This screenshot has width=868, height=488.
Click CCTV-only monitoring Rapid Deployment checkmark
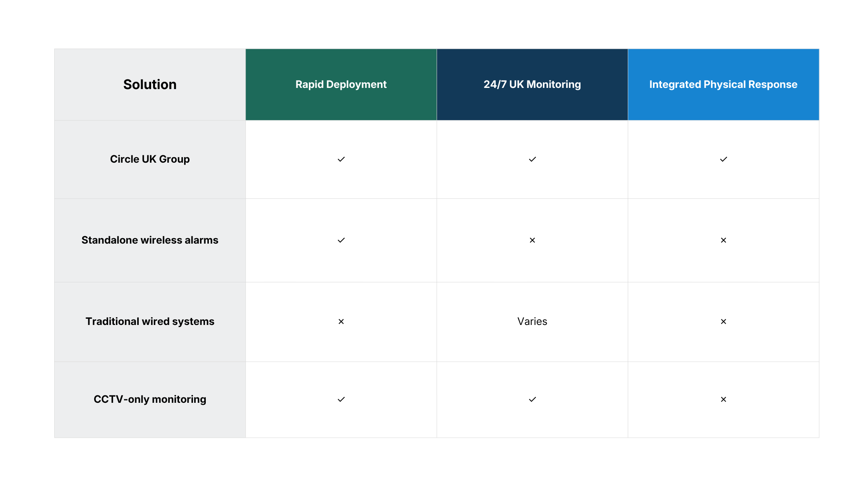click(341, 399)
